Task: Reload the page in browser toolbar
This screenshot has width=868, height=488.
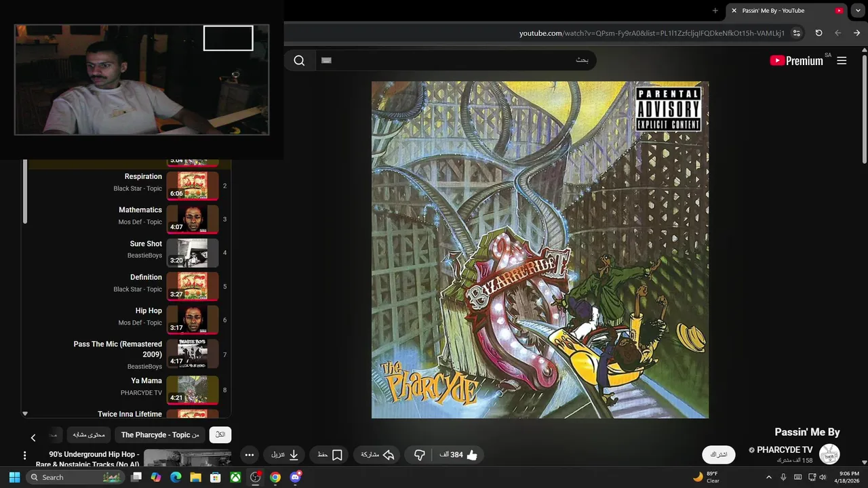Action: tap(818, 33)
